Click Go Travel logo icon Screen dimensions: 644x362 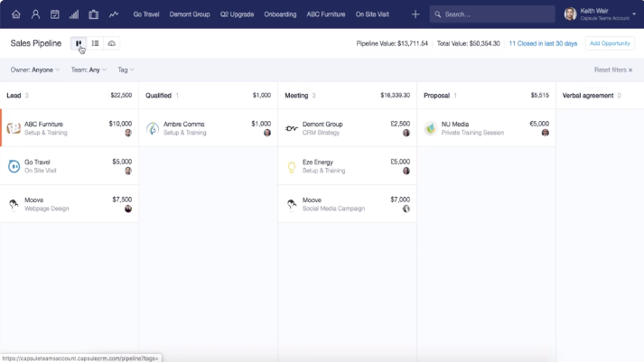tap(14, 166)
